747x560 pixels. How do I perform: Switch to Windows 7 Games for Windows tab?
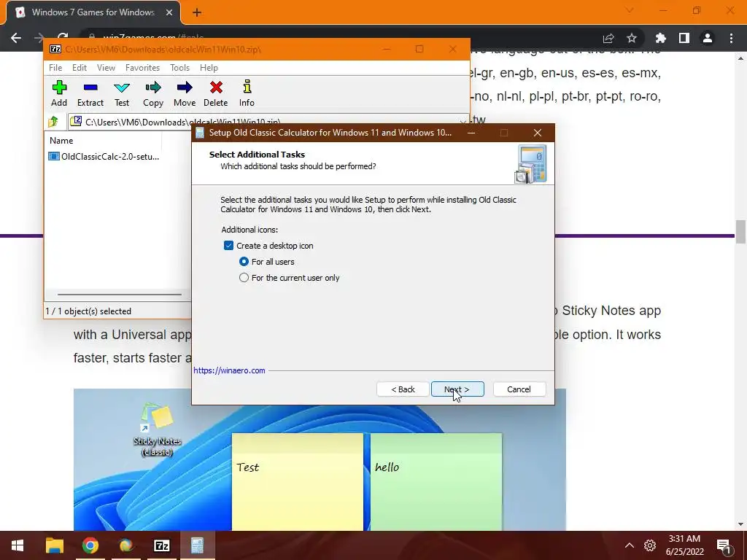pos(93,13)
